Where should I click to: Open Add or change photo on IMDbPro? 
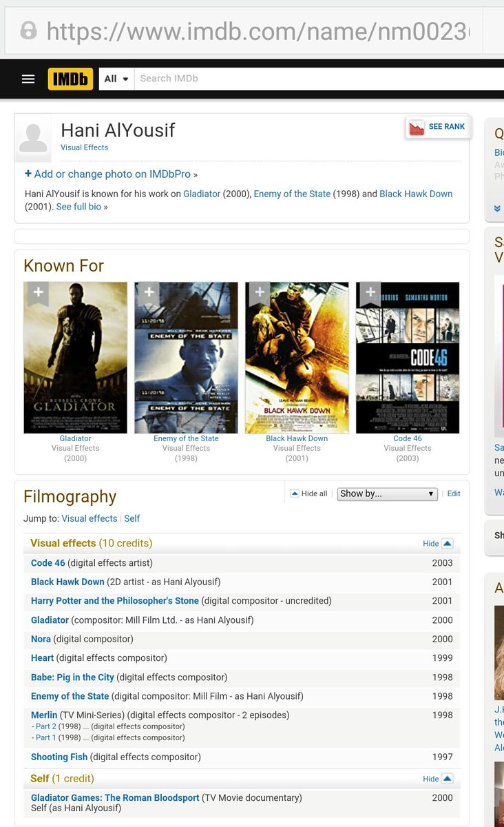coord(107,174)
